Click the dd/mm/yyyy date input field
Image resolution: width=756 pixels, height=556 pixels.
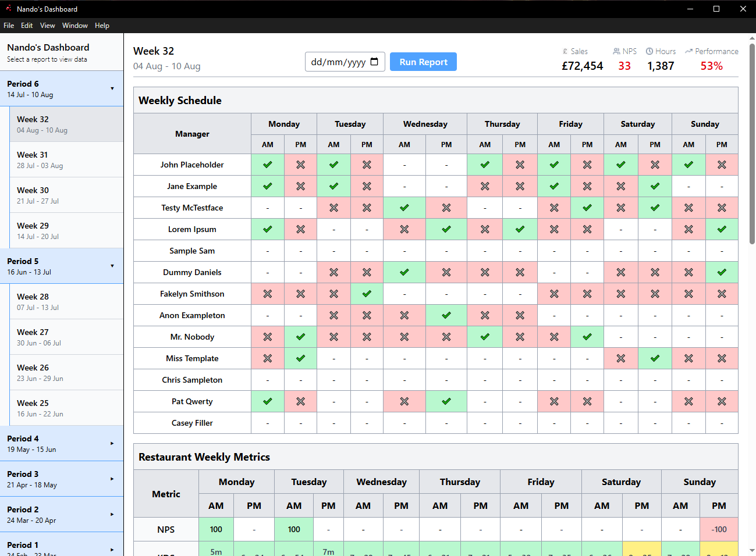tap(339, 62)
